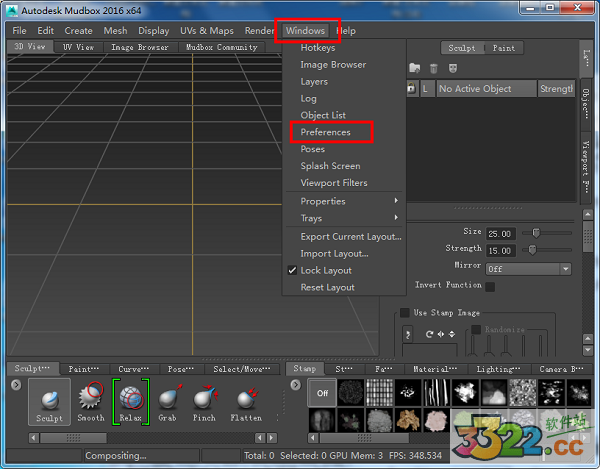Choose Preferences from Windows menu
600x469 pixels.
325,132
